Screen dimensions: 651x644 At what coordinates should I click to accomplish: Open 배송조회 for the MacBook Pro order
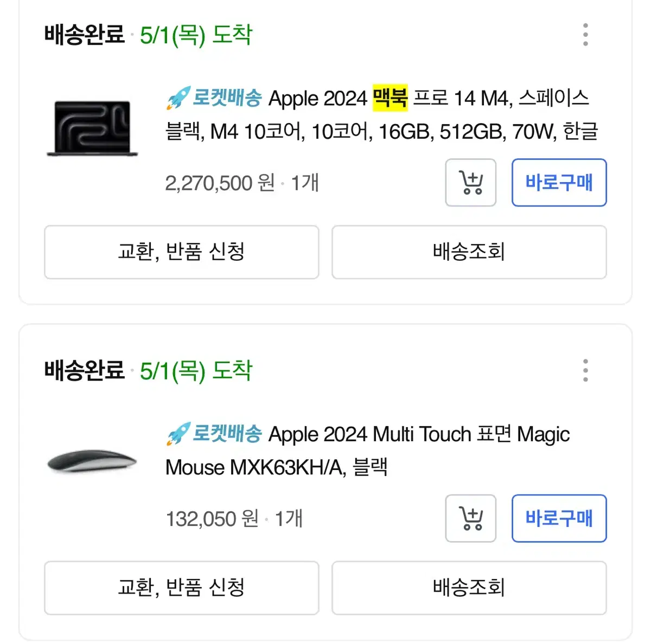point(469,253)
